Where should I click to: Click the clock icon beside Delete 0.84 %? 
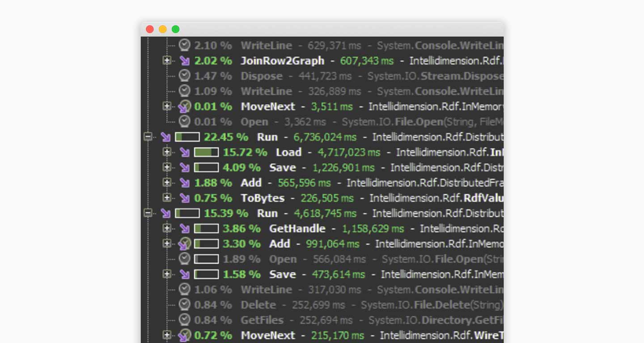pyautogui.click(x=185, y=304)
